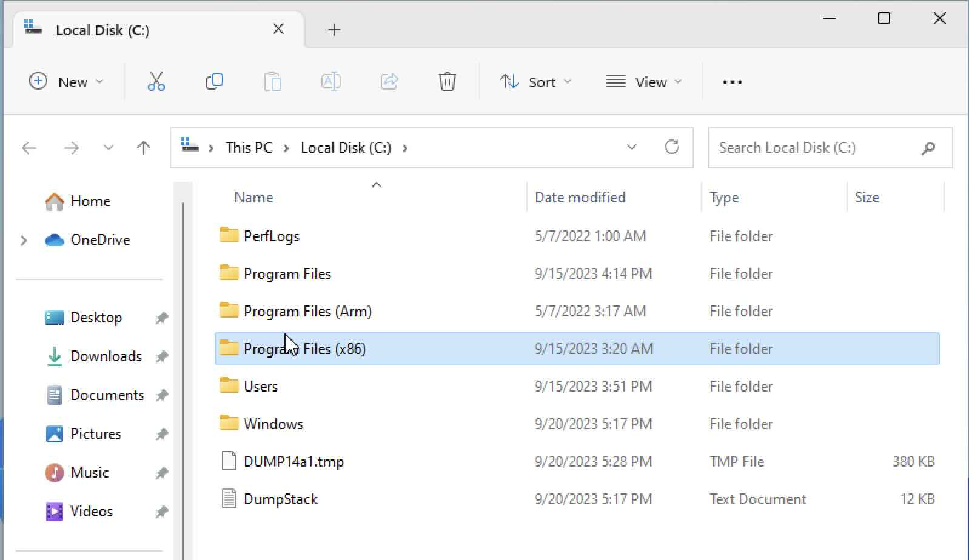Unpin Music using its pin icon
This screenshot has height=560, width=969.
(161, 473)
